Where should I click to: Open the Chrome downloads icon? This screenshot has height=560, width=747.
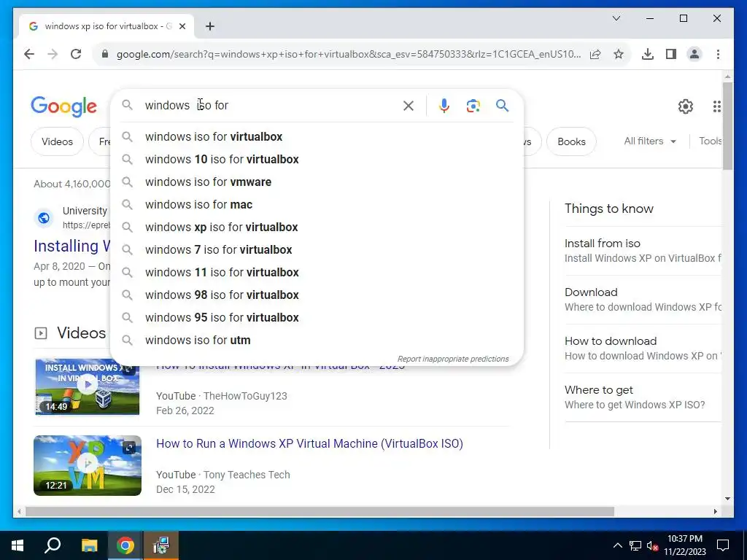tap(648, 54)
